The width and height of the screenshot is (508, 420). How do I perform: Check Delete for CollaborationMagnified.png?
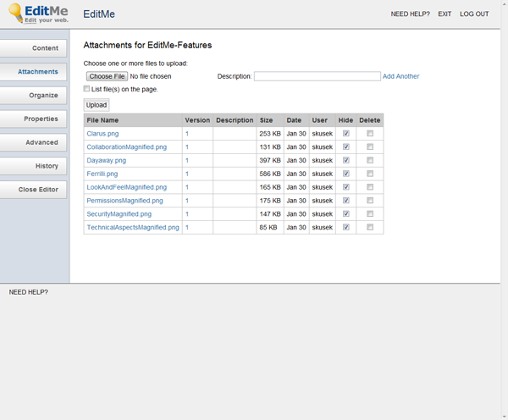370,146
